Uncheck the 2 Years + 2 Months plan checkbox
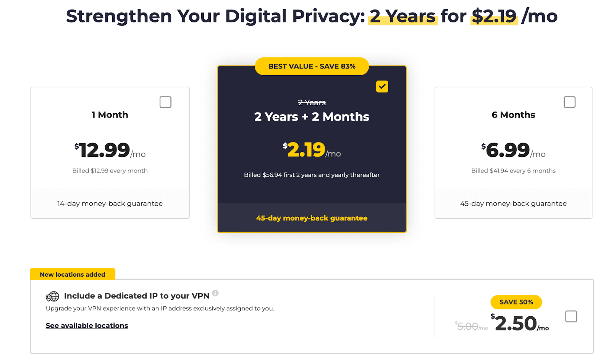 382,87
